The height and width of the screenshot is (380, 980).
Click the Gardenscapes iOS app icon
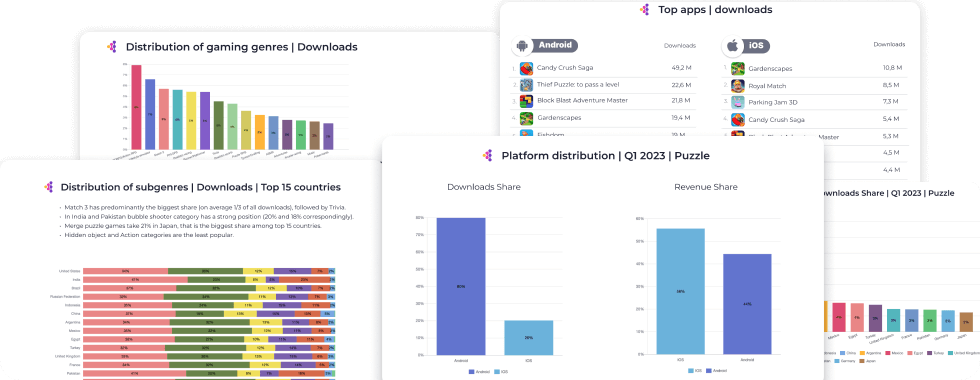738,68
